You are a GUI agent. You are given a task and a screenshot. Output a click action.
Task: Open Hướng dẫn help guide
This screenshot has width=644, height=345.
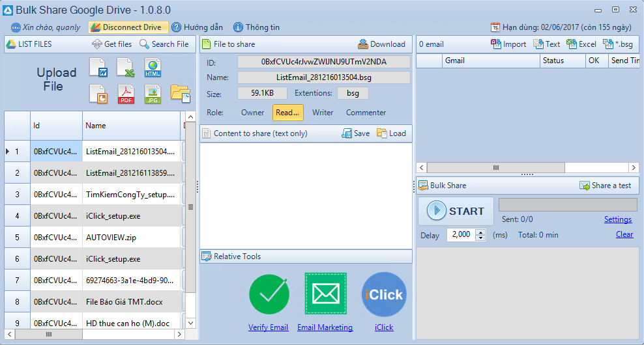(197, 27)
